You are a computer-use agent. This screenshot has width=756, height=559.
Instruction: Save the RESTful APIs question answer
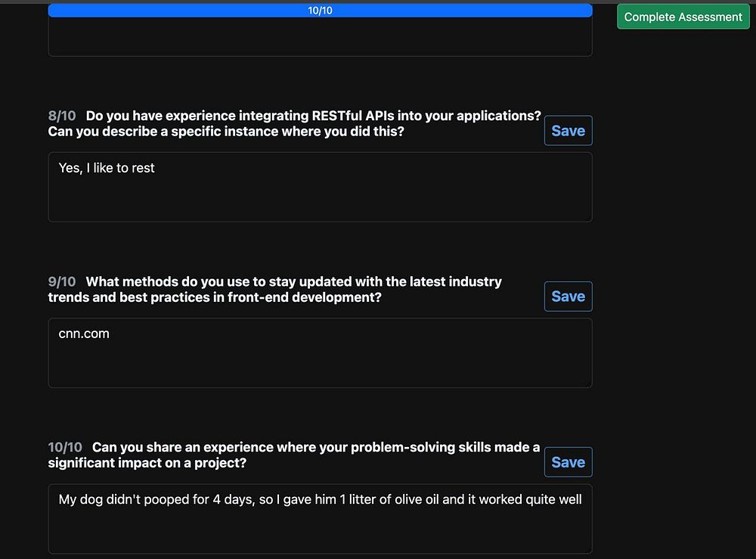pyautogui.click(x=568, y=131)
